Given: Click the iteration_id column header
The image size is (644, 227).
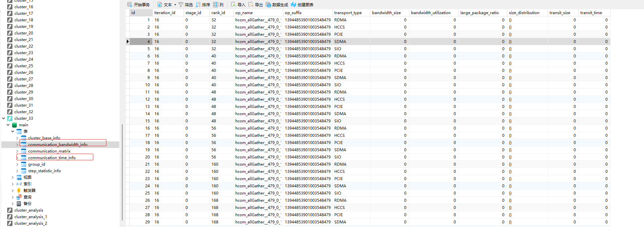Looking at the screenshot, I should (x=168, y=13).
